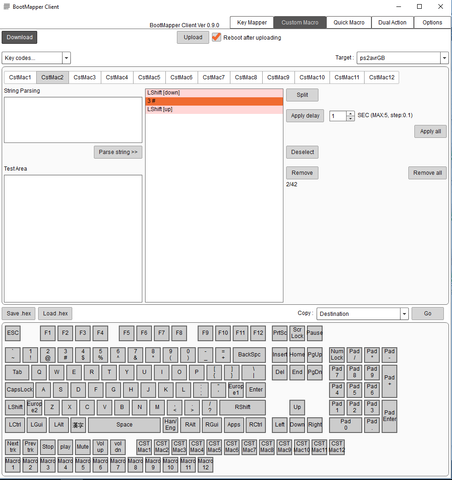The height and width of the screenshot is (480, 452).
Task: Select the play media key
Action: (x=65, y=447)
